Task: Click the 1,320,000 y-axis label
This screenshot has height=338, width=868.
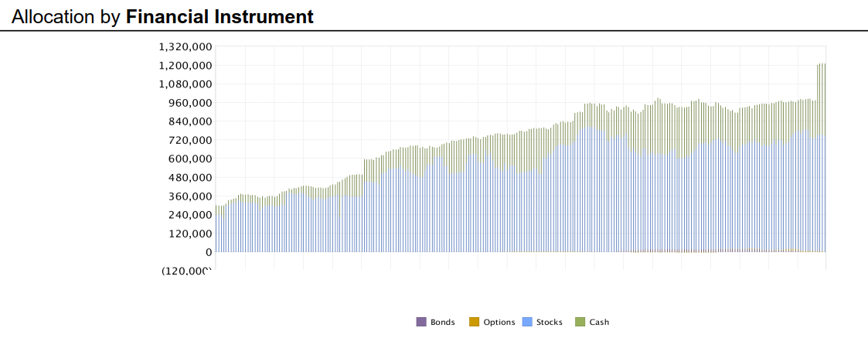Action: tap(186, 46)
